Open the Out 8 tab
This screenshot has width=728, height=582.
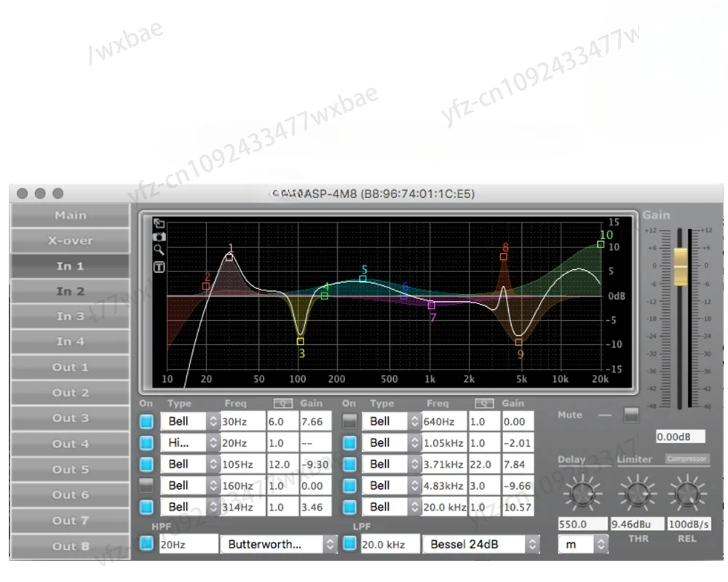pos(70,546)
